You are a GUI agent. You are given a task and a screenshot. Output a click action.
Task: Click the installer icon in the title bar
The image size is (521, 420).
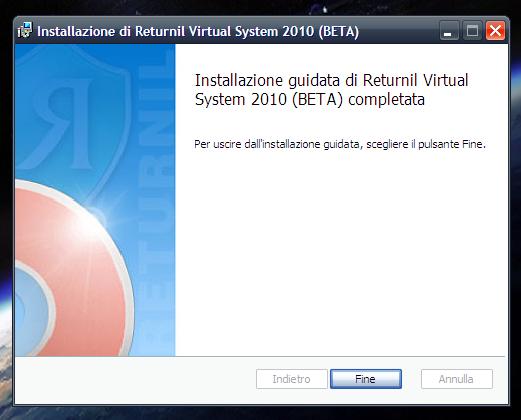pos(25,31)
